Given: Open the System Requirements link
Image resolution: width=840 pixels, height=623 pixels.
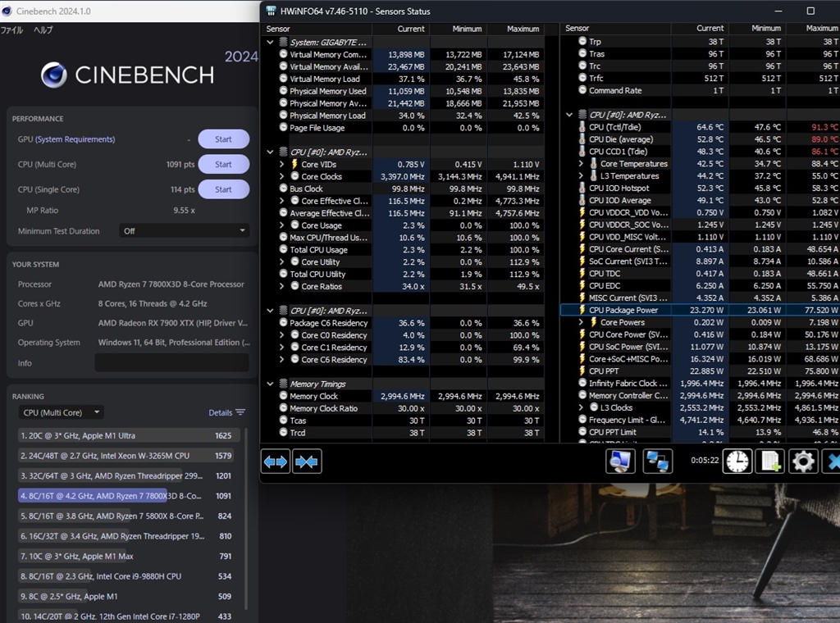Looking at the screenshot, I should coord(75,139).
